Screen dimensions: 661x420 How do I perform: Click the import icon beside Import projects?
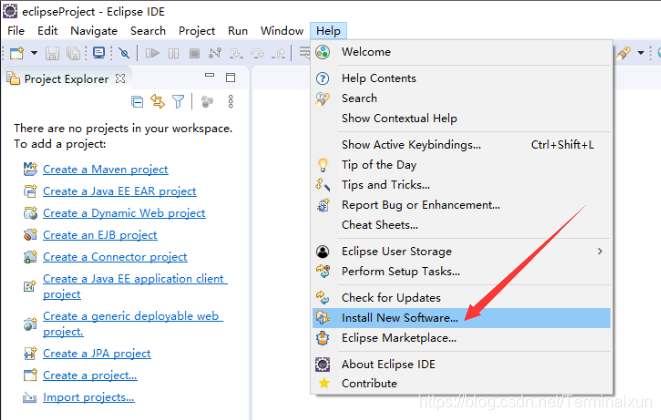point(30,397)
